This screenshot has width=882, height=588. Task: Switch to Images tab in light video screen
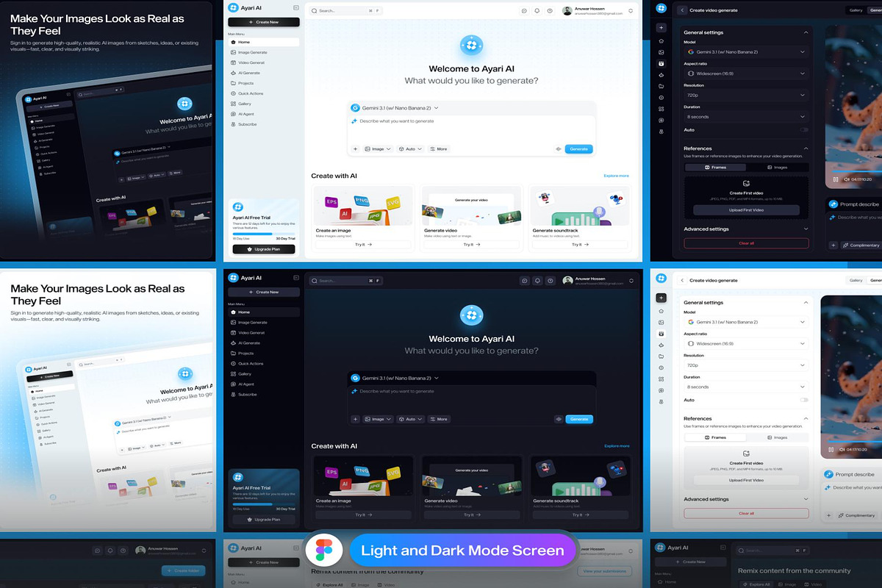tap(777, 437)
